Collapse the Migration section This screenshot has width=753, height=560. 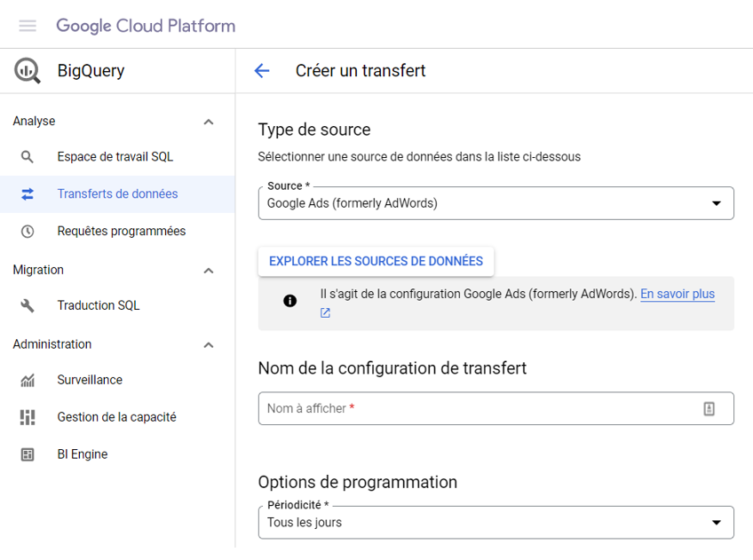click(x=209, y=271)
